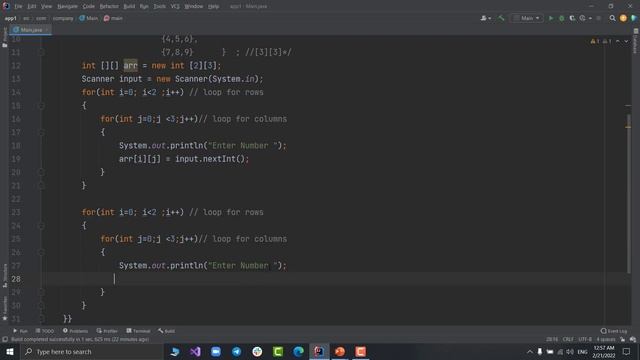The width and height of the screenshot is (640, 360).
Task: Collapse the for-loop fold marker at line 15
Action: click(41, 106)
